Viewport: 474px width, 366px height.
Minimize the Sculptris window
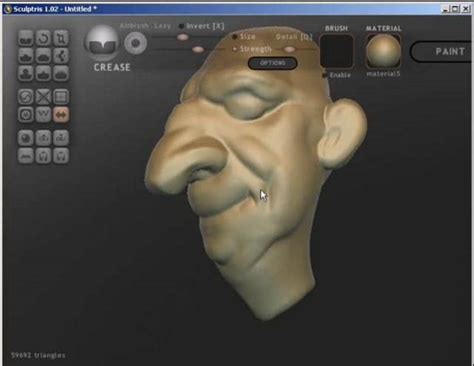pyautogui.click(x=446, y=9)
